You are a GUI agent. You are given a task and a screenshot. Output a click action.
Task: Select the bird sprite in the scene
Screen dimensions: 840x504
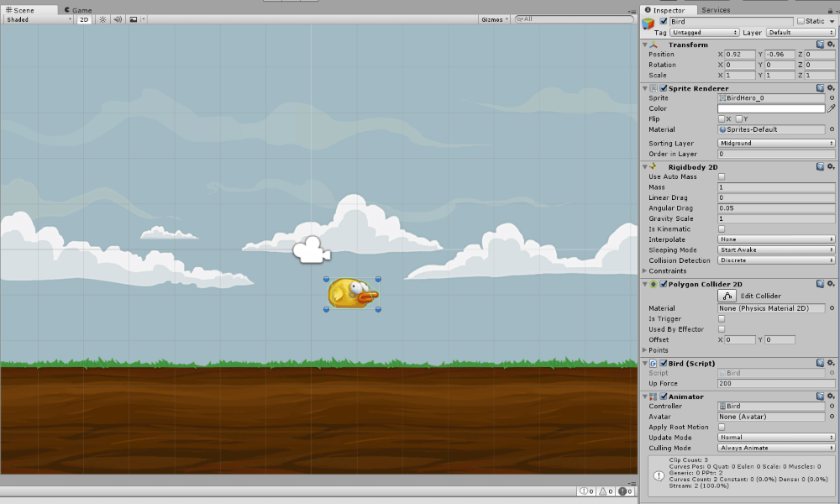[x=353, y=293]
